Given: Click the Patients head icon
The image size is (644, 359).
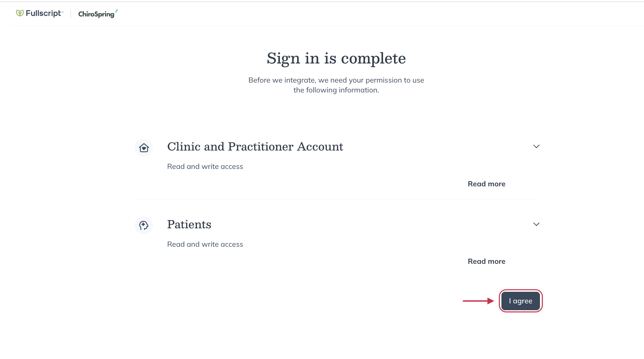Looking at the screenshot, I should [x=144, y=226].
